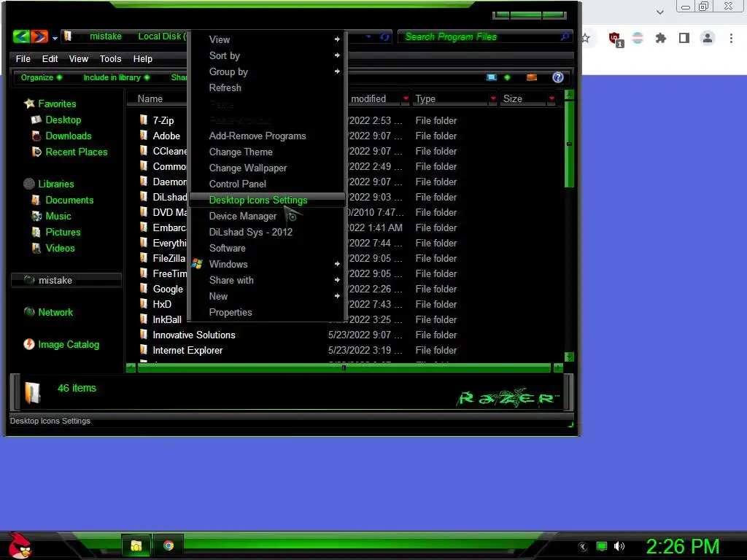Open the Organize dropdown

pyautogui.click(x=42, y=77)
